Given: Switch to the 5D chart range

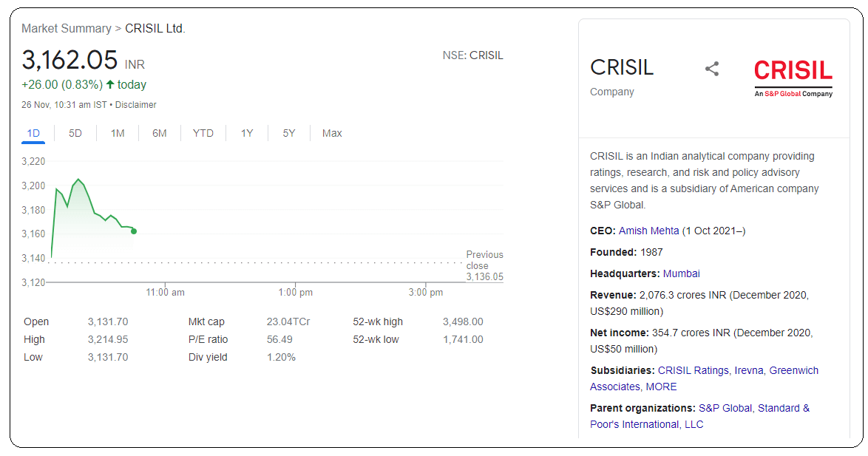Looking at the screenshot, I should [x=75, y=133].
